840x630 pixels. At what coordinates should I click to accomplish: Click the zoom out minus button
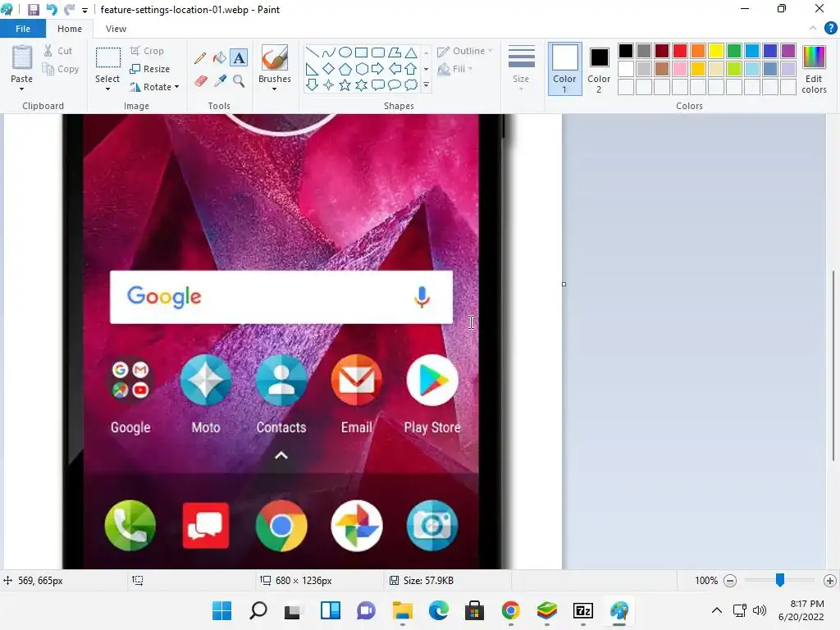[x=729, y=580]
